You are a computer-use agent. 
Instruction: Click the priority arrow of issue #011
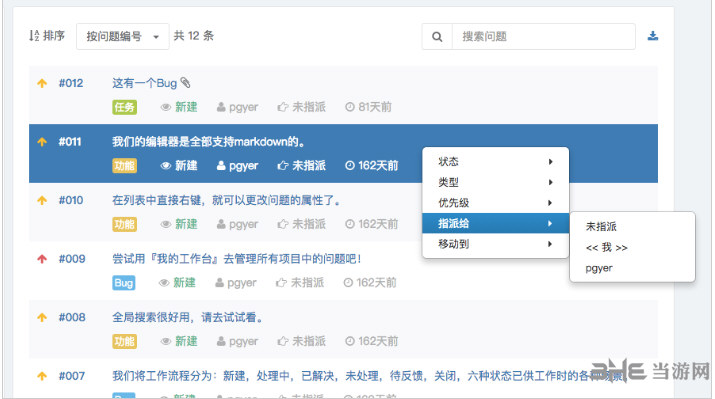point(42,142)
